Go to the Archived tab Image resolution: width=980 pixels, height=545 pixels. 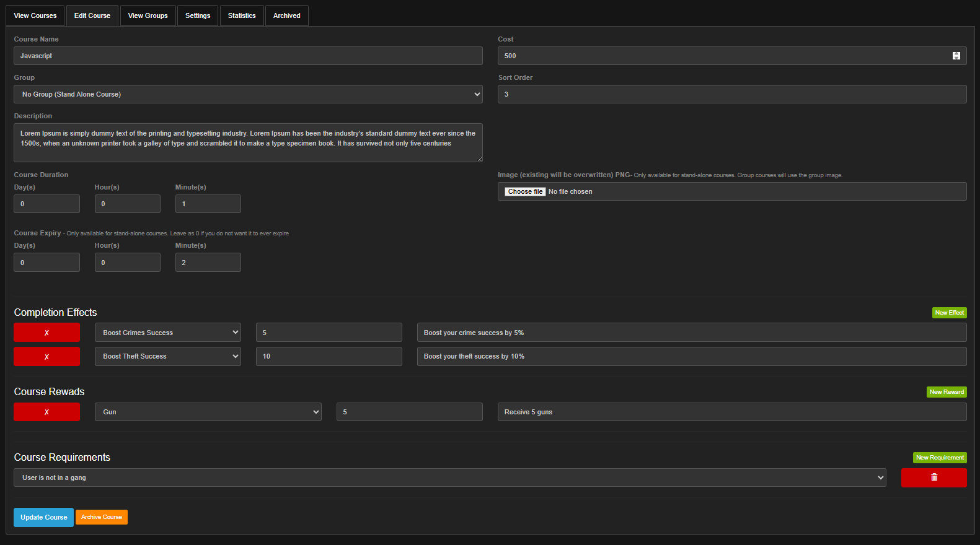[x=286, y=15]
